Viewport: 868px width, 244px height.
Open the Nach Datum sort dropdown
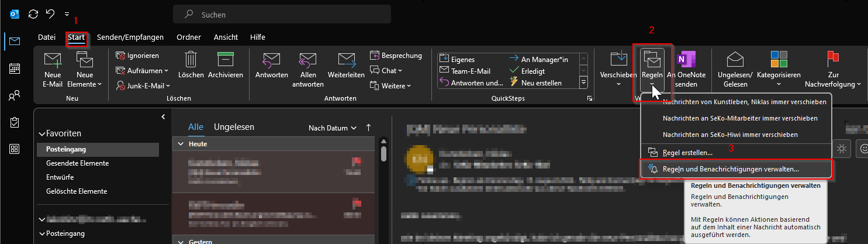point(333,128)
